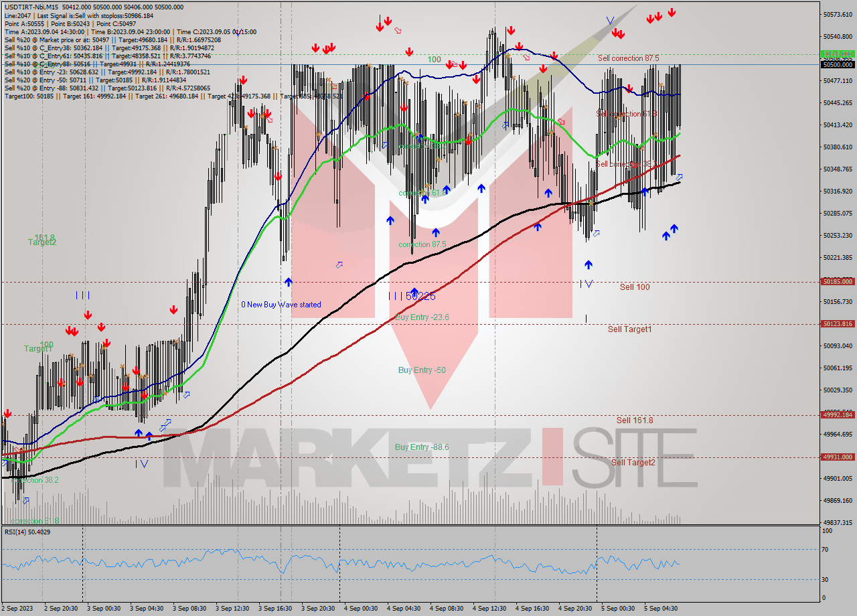Image resolution: width=857 pixels, height=616 pixels.
Task: Click the 'Sell correction 87.5' label
Action: (x=628, y=58)
